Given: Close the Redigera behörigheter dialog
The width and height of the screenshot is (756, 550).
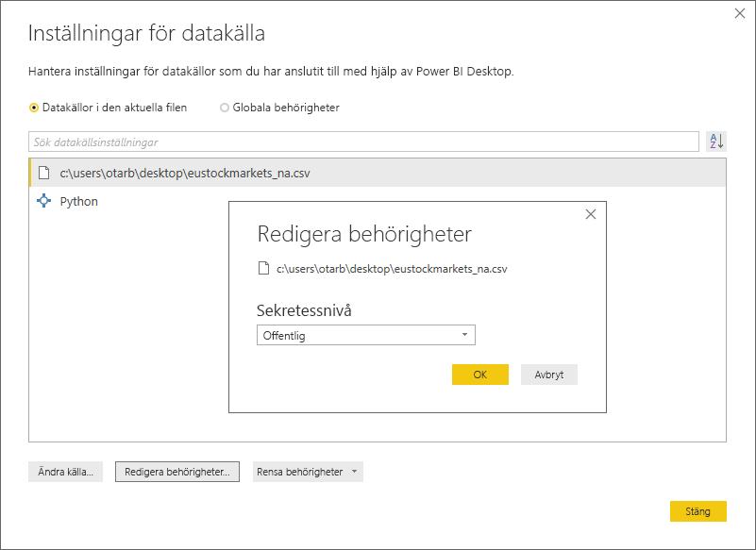Looking at the screenshot, I should (x=591, y=214).
